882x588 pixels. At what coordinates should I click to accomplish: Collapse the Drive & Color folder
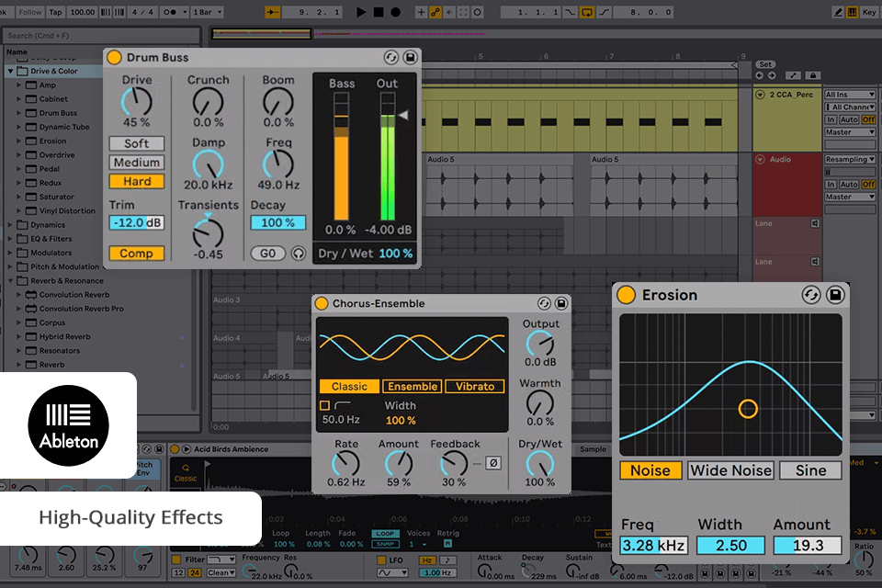click(10, 71)
